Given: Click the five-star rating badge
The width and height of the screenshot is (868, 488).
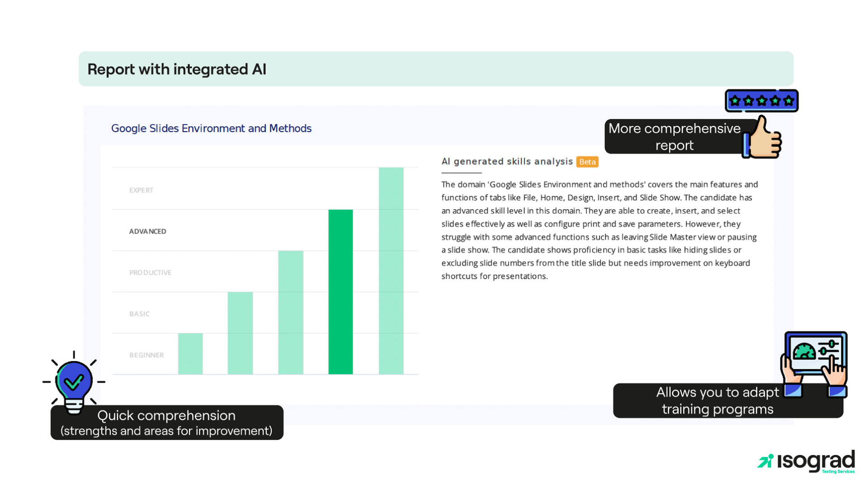Looking at the screenshot, I should [762, 101].
